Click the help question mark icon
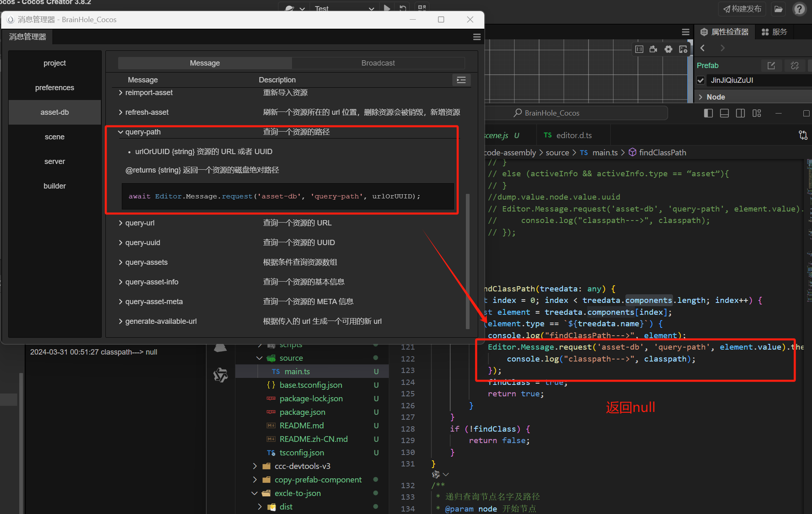The image size is (812, 514). click(799, 9)
